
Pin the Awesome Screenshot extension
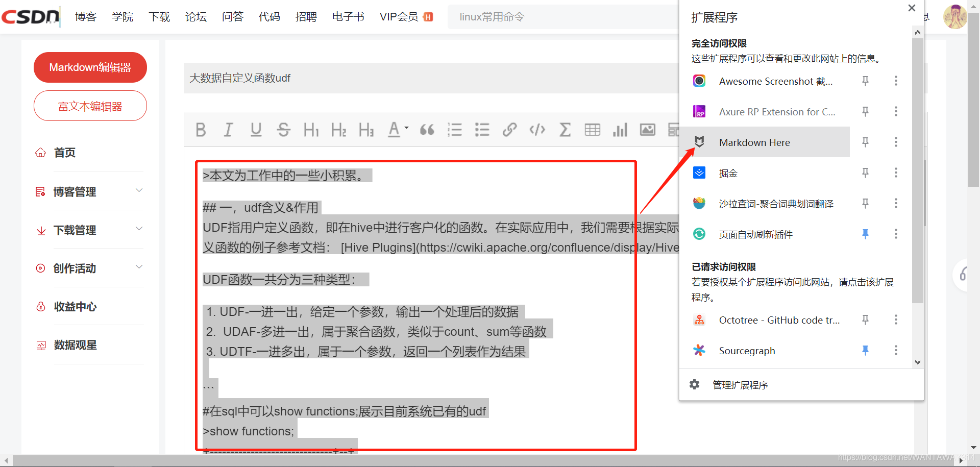point(865,81)
